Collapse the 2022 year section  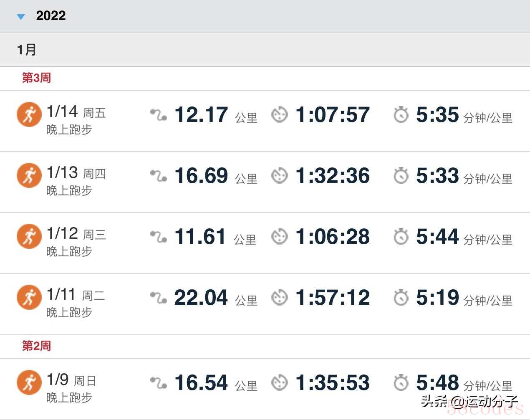pyautogui.click(x=21, y=17)
